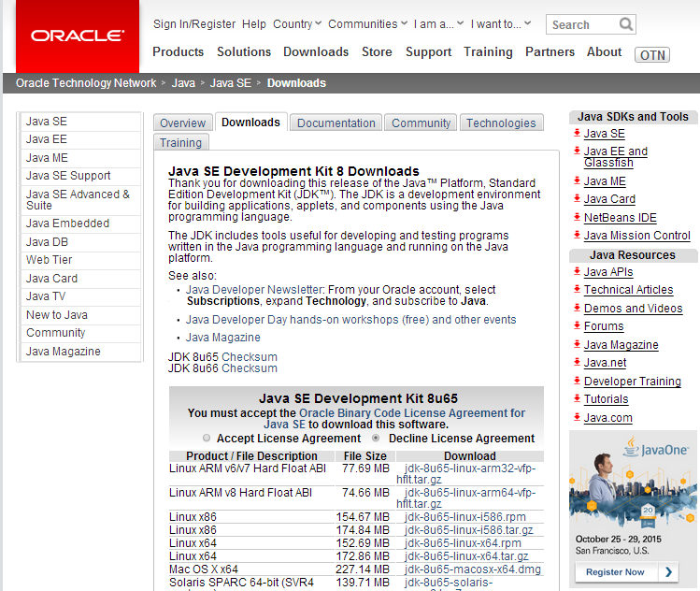Click red arrow icon beside NetBeans IDE
This screenshot has height=591, width=700.
(577, 218)
